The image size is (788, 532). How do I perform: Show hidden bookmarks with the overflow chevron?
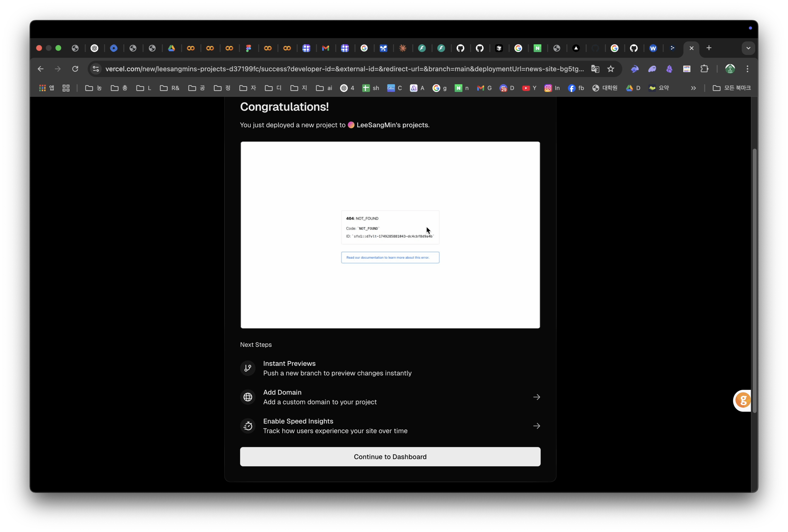click(694, 88)
